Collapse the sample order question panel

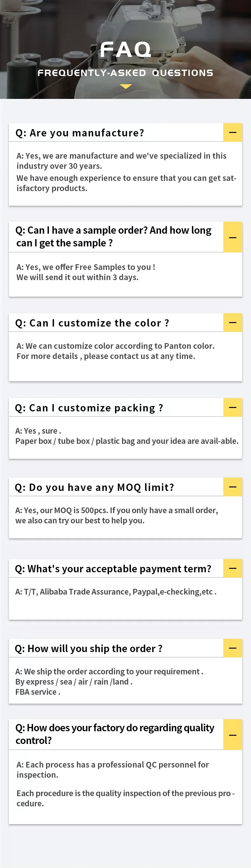tap(233, 237)
